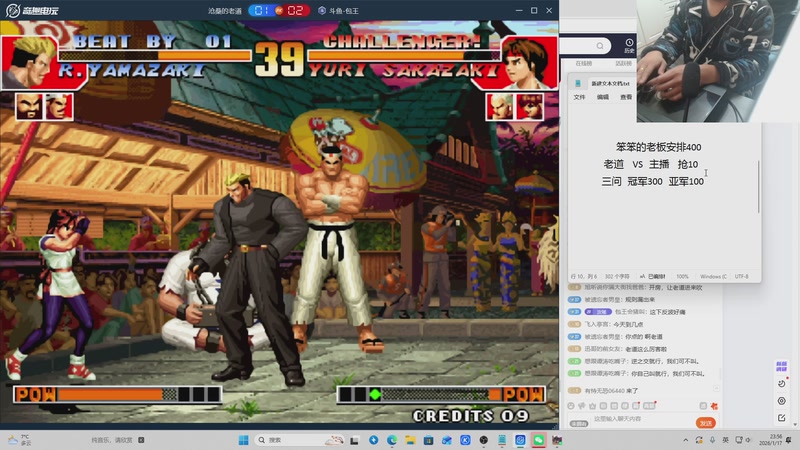The image size is (800, 450).
Task: Click the purple label icon on right sidebar
Action: (781, 366)
